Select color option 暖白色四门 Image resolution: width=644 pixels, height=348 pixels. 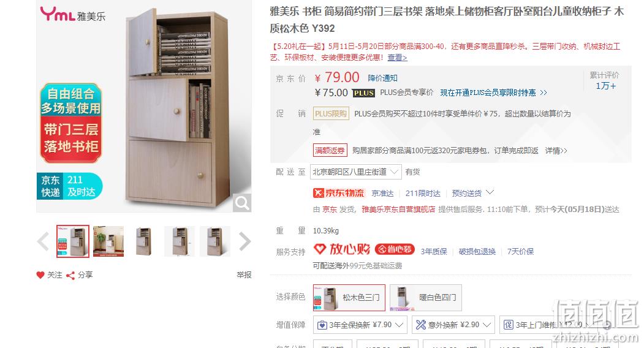pos(425,298)
